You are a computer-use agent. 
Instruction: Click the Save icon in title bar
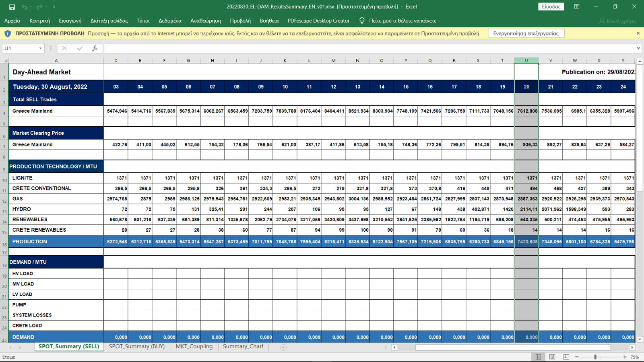12,7
